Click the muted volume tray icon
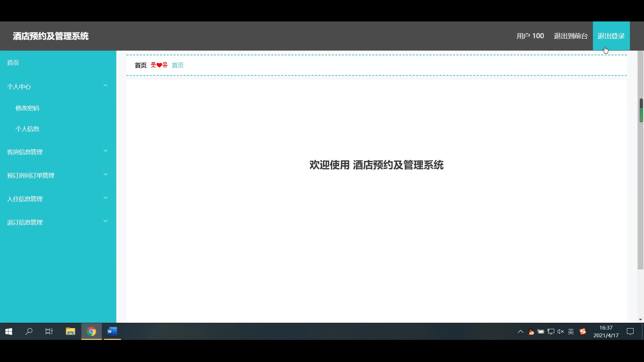Viewport: 644px width, 362px height. coord(560,331)
